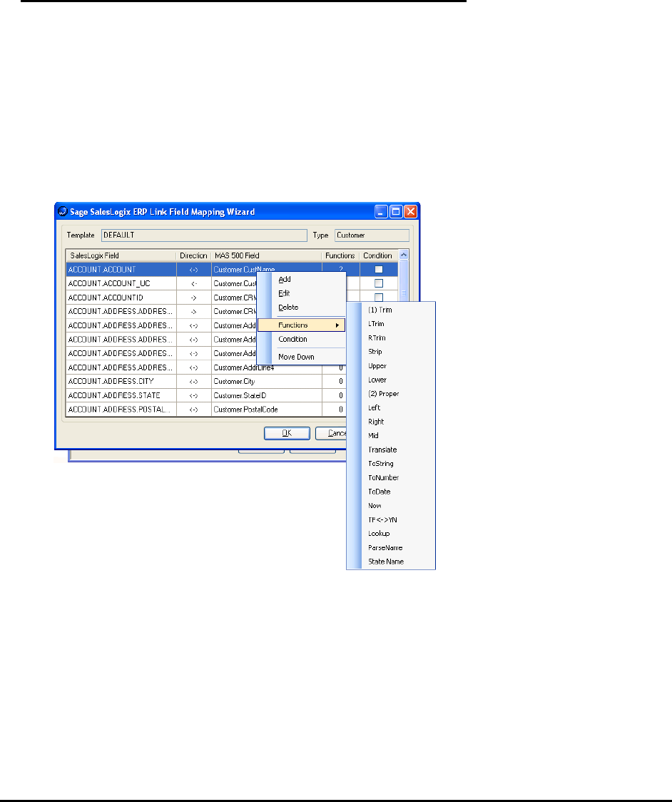672x802 pixels.
Task: Select the Translate function
Action: (x=391, y=450)
